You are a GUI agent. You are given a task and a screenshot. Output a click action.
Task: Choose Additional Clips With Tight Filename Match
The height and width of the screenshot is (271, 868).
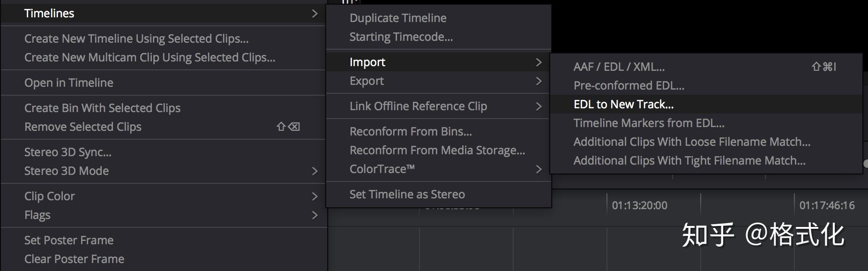689,161
